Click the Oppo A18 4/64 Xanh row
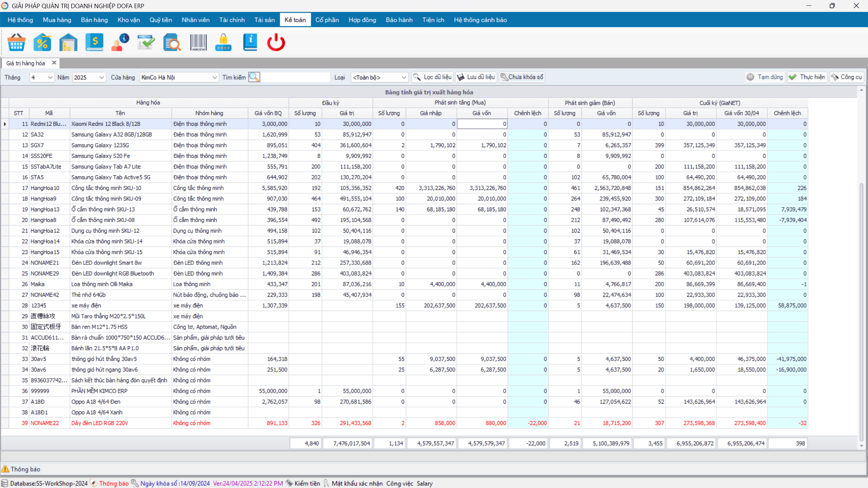 pos(404,412)
